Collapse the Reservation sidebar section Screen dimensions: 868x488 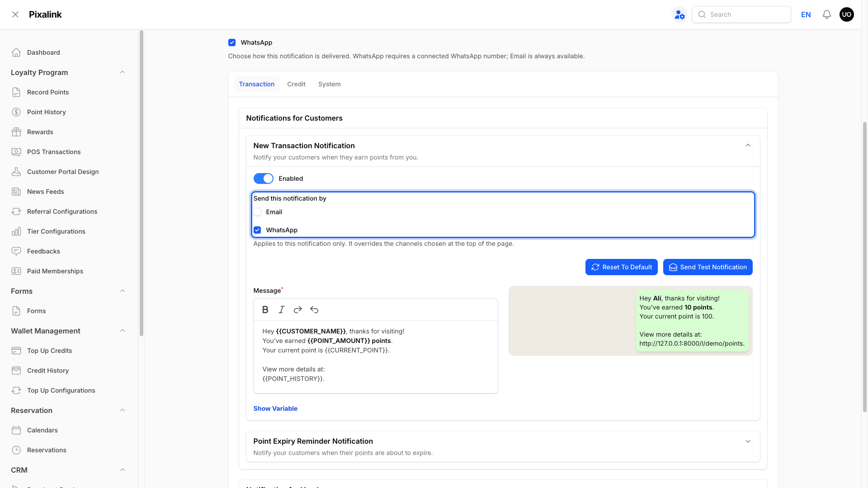123,410
